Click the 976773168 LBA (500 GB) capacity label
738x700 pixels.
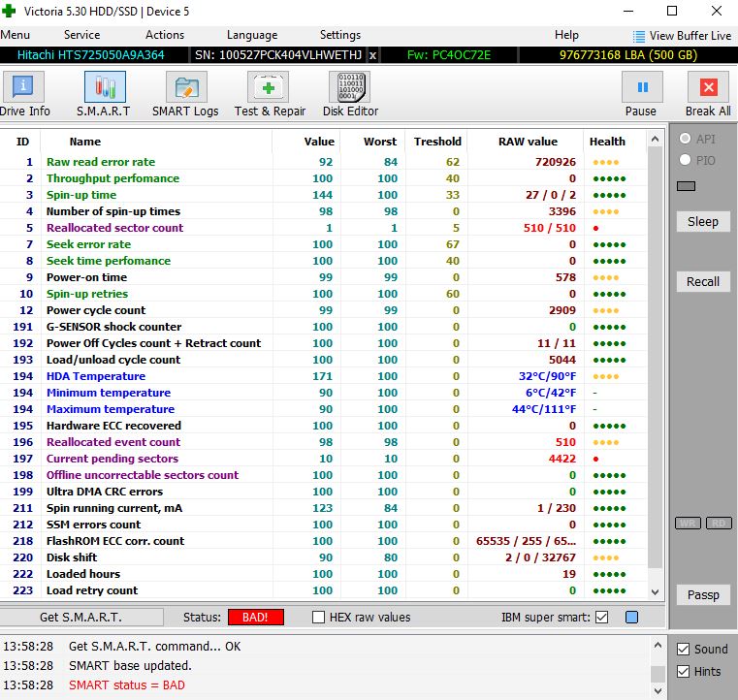[x=627, y=55]
